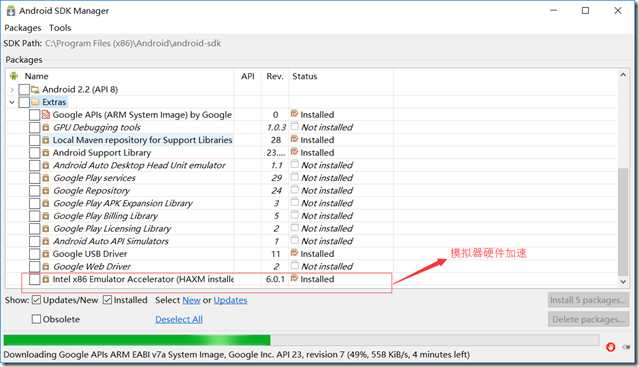Click the Android SDK Manager title bar icon
639x367 pixels.
coord(11,11)
